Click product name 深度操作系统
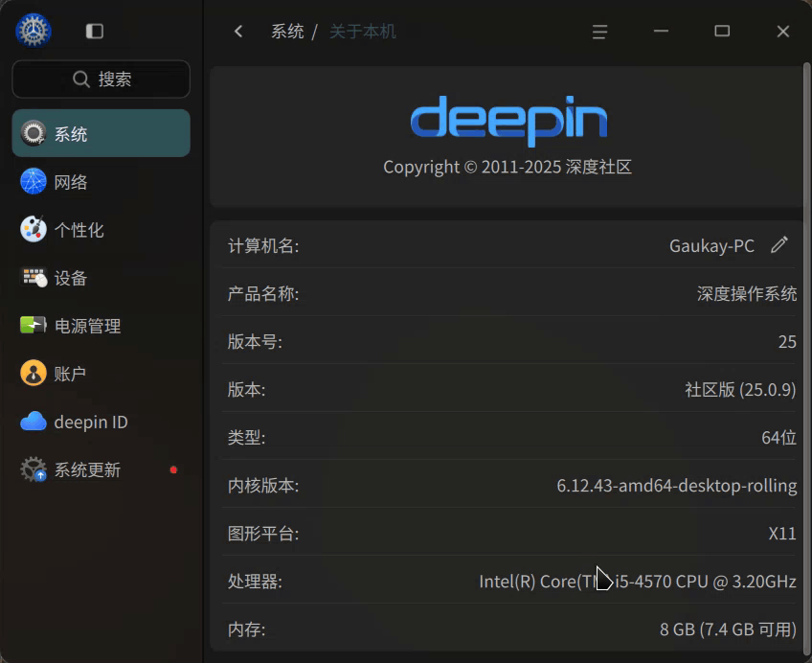The height and width of the screenshot is (663, 812). click(747, 294)
